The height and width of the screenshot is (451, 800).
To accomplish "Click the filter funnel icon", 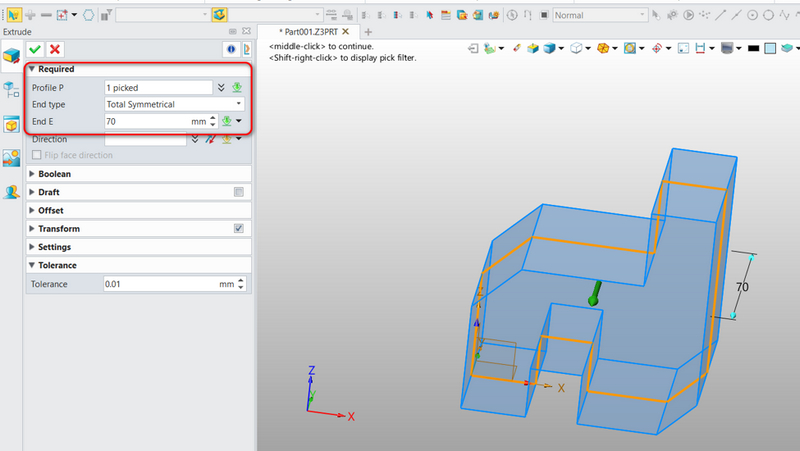I will (x=106, y=15).
